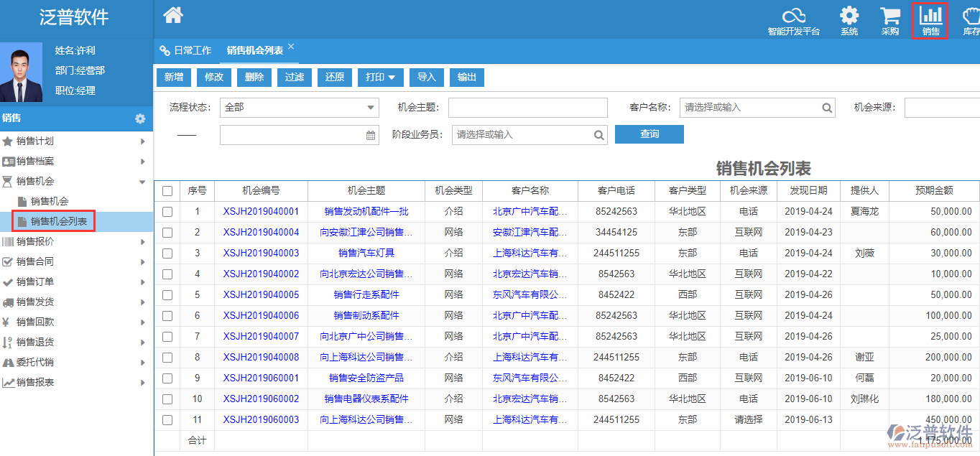Viewport: 980px width, 456px height.
Task: Open the 智能开发平台 cloud icon
Action: pos(793,16)
